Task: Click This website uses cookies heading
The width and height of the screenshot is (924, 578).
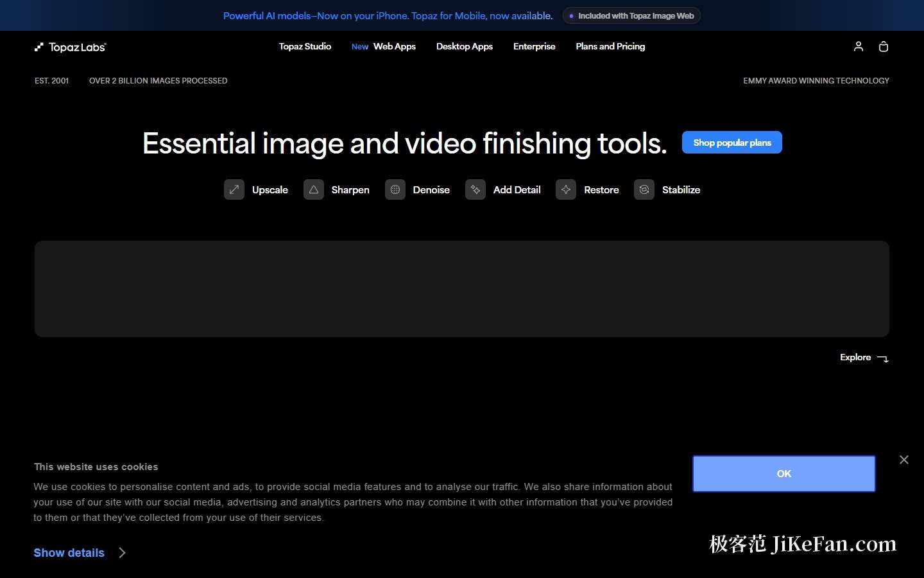Action: 96,467
